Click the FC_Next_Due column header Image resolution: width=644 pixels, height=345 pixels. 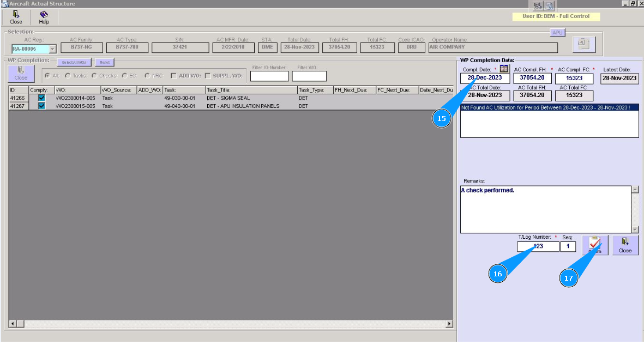[398, 90]
